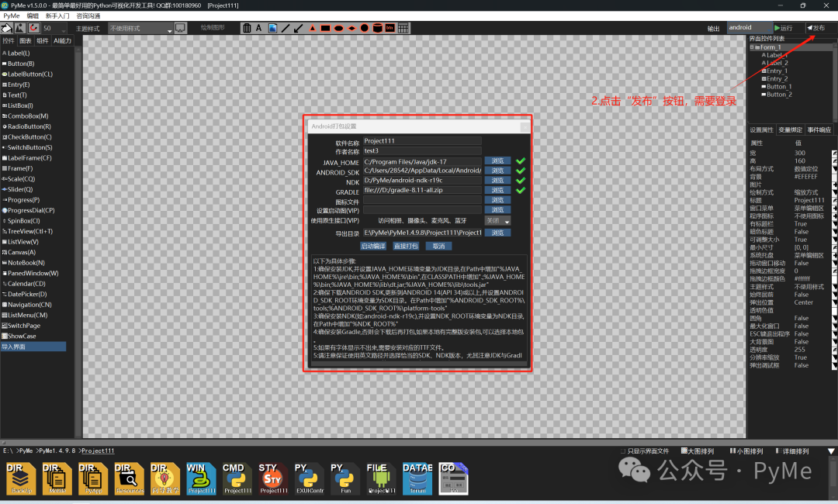Switch to the '图表' tab
This screenshot has height=504, width=838.
coord(25,40)
